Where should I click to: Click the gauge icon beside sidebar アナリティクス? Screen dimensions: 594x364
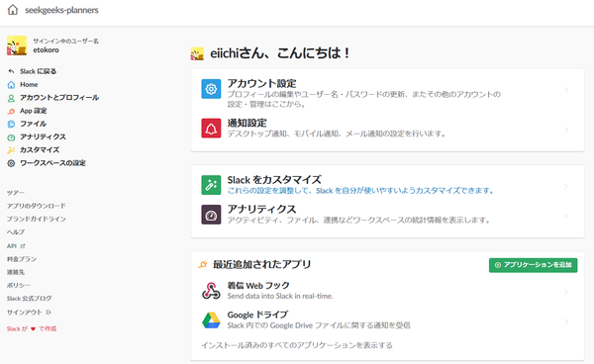coord(11,137)
